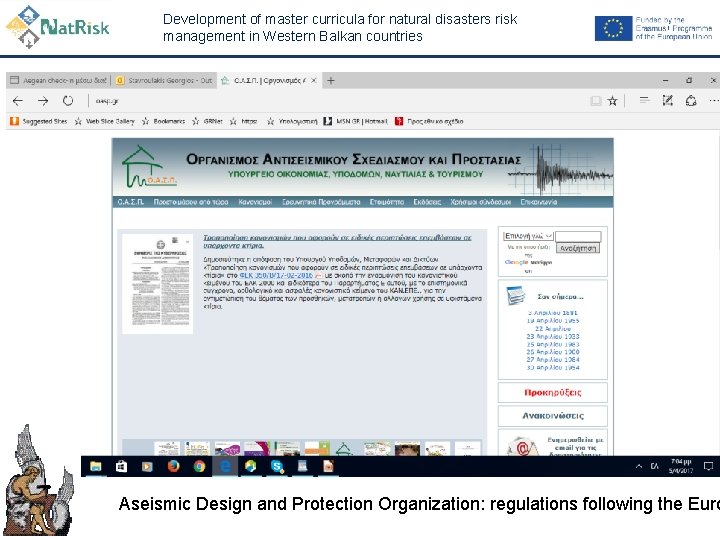
Task: Expand the Επιλογή γλώσσας language dropdown
Action: [529, 236]
